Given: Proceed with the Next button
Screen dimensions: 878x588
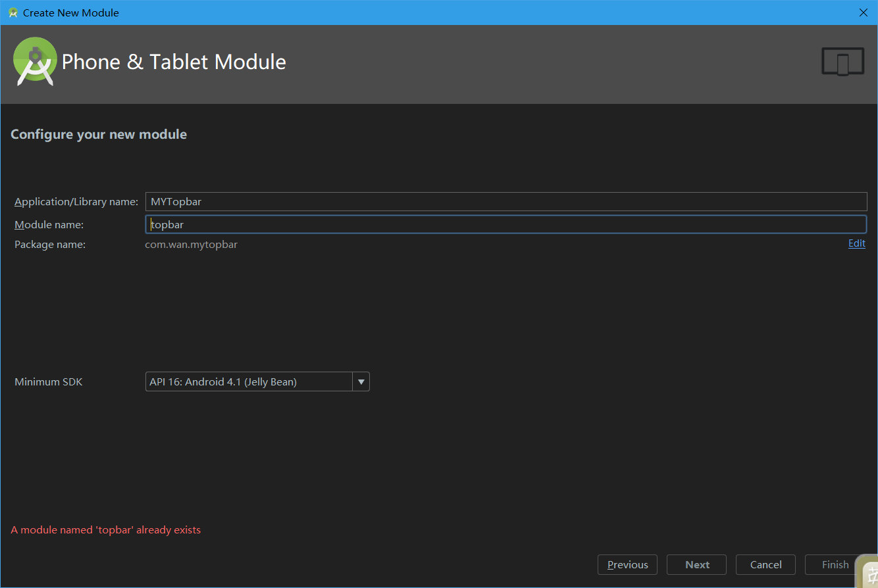Looking at the screenshot, I should (x=697, y=564).
